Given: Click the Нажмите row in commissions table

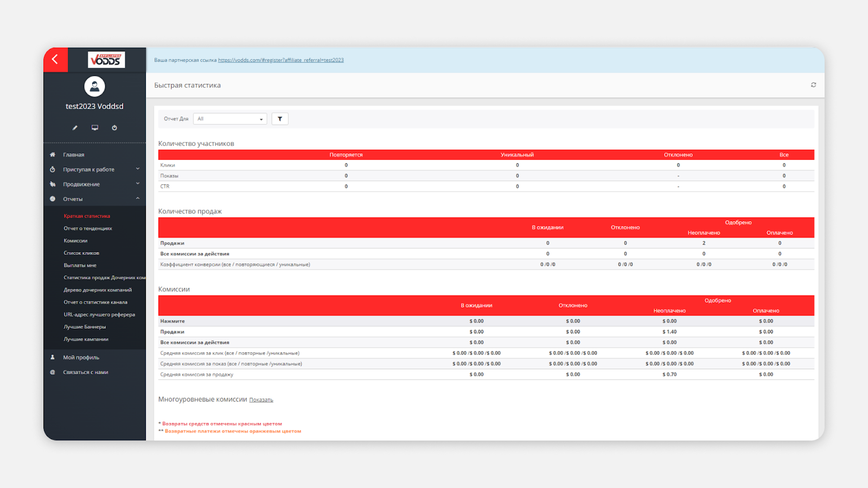Looking at the screenshot, I should click(486, 321).
